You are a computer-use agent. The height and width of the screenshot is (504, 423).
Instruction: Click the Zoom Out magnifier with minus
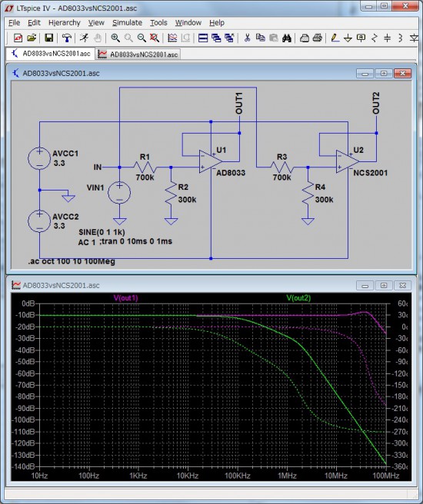point(142,38)
